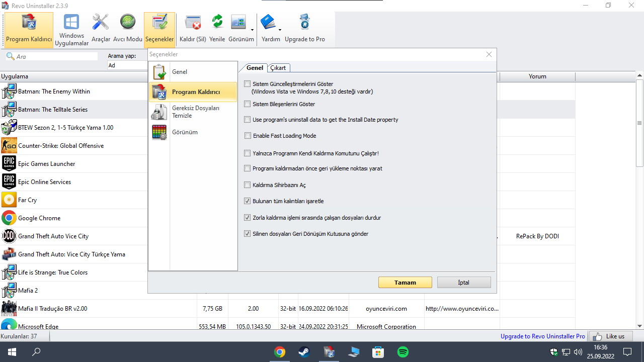
Task: Select the Counter-Strike: Global Offensive icon
Action: (x=9, y=146)
